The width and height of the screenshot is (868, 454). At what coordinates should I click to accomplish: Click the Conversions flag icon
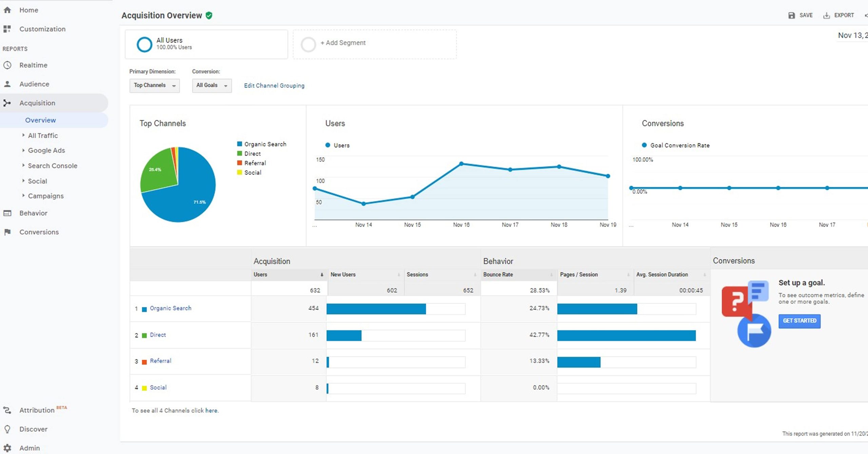tap(7, 232)
